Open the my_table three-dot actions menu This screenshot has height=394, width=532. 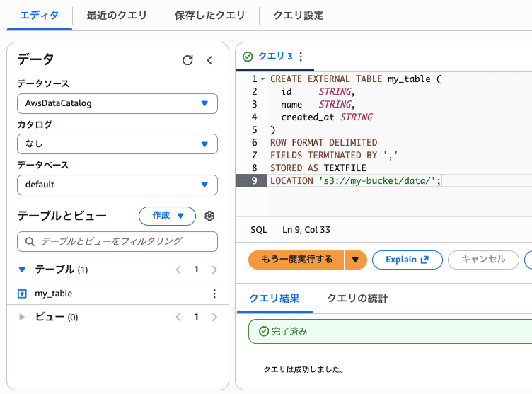[x=214, y=294]
